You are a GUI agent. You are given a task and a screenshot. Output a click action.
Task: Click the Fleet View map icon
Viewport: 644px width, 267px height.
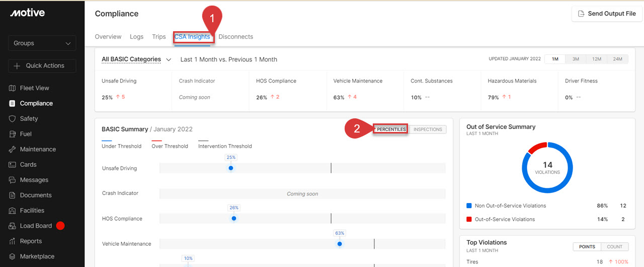pos(13,88)
